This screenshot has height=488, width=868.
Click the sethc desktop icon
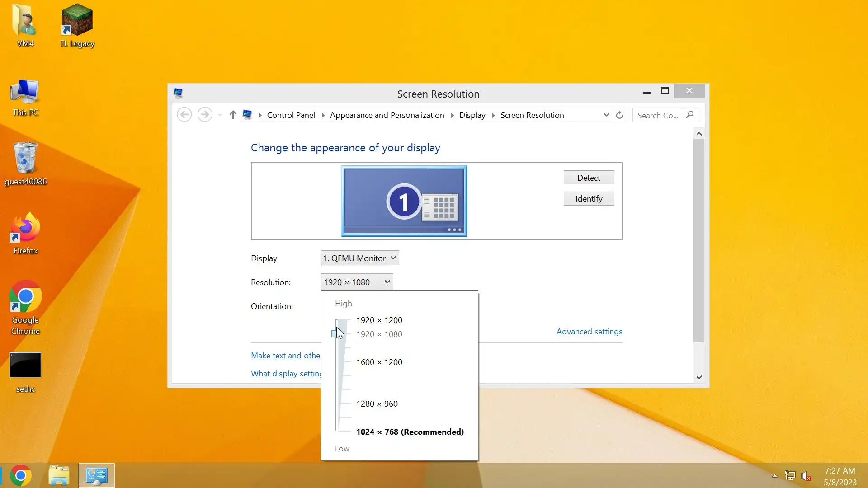(25, 371)
